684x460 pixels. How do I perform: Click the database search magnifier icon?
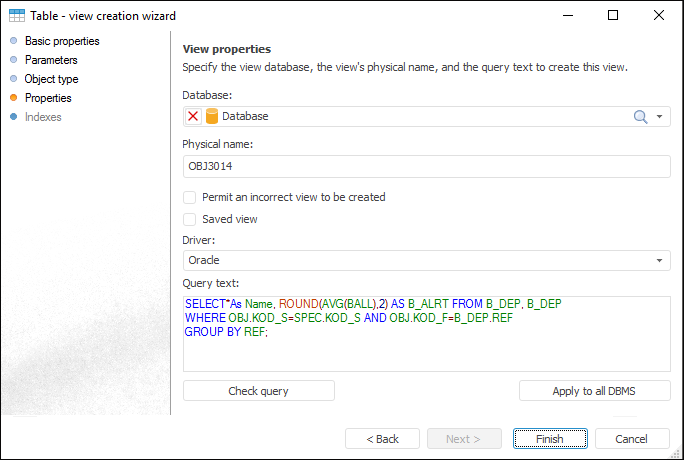coord(641,116)
